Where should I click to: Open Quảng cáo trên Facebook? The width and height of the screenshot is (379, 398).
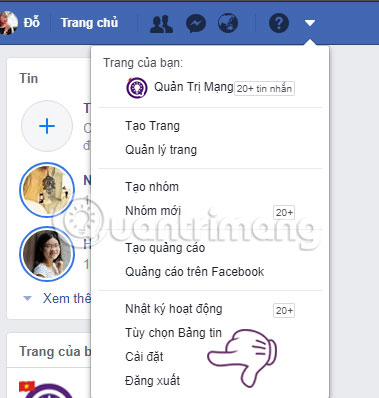(x=195, y=272)
